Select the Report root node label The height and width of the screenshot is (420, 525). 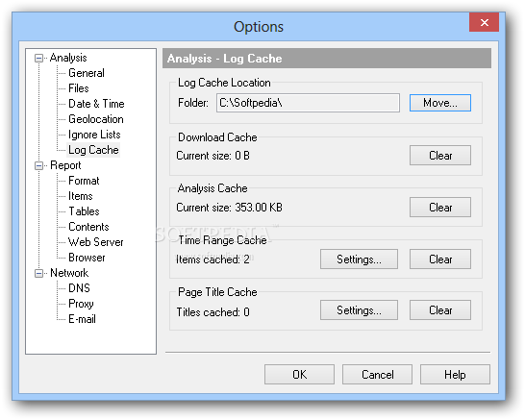[x=65, y=165]
